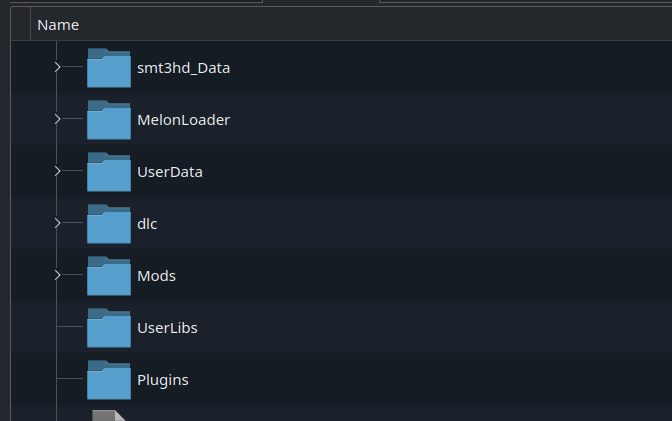Select the smt3hd_Data folder name
The height and width of the screenshot is (421, 672).
(x=184, y=68)
